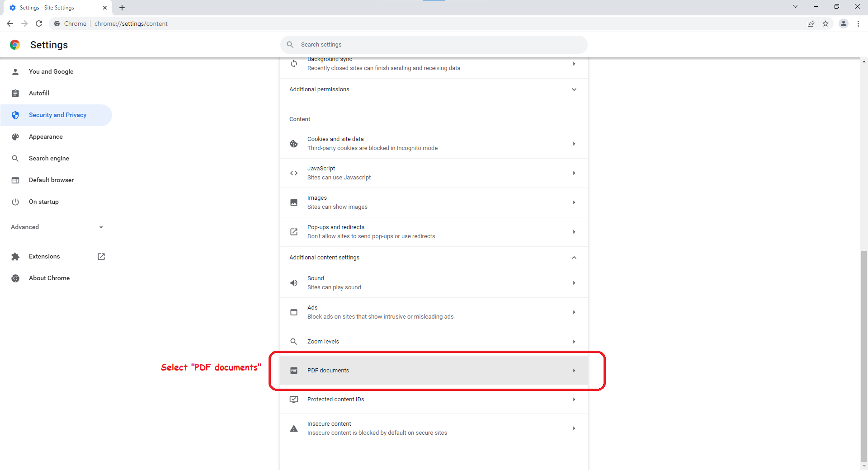This screenshot has width=868, height=470.
Task: Click the Insecure content warning icon
Action: [294, 428]
